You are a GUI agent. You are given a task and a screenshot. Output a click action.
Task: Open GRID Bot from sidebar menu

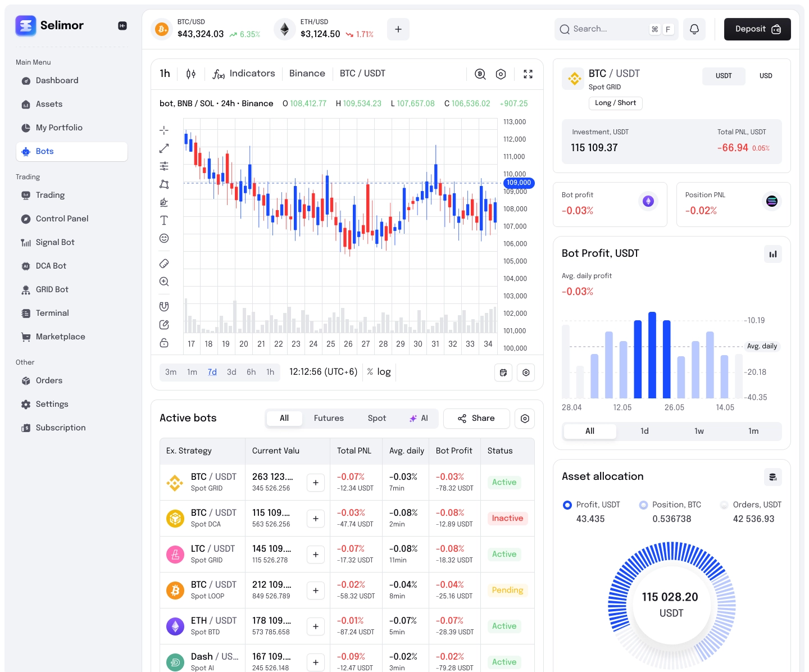pyautogui.click(x=52, y=289)
